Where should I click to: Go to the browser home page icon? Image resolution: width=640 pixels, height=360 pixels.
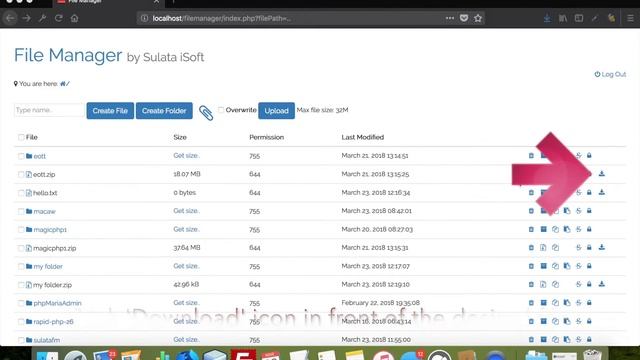74,18
